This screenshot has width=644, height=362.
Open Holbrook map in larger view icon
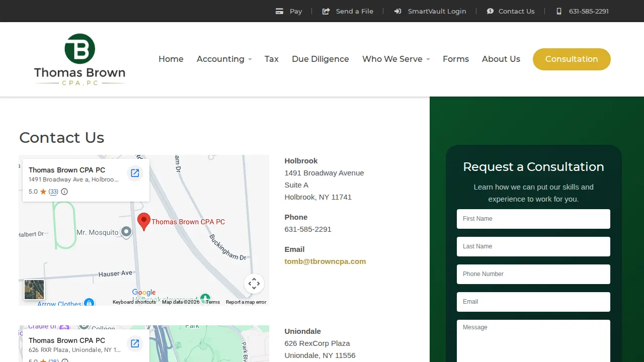click(x=135, y=173)
